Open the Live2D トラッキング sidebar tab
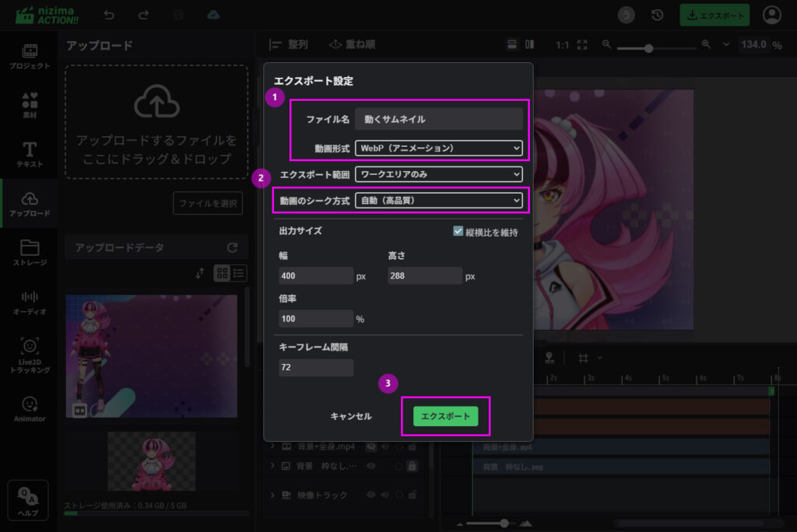The width and height of the screenshot is (797, 532). coord(29,354)
